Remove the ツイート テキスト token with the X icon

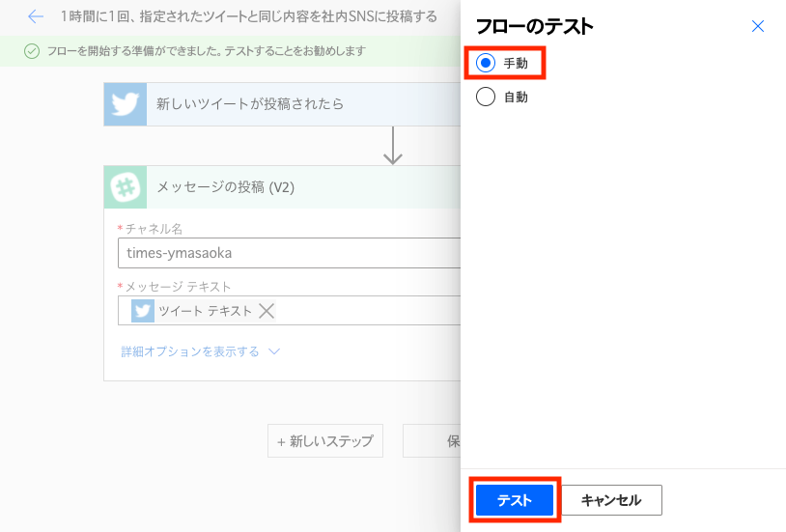click(x=267, y=311)
